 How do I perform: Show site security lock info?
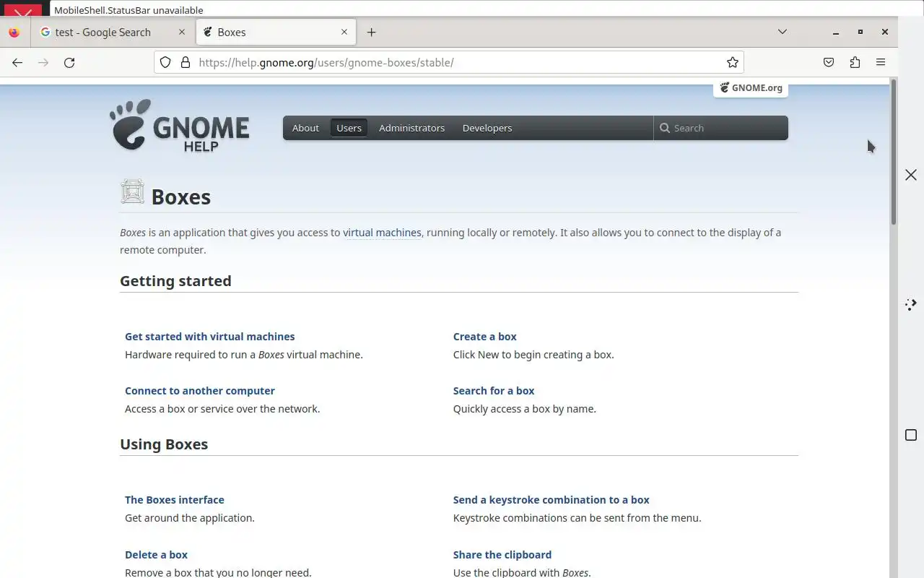click(x=185, y=63)
